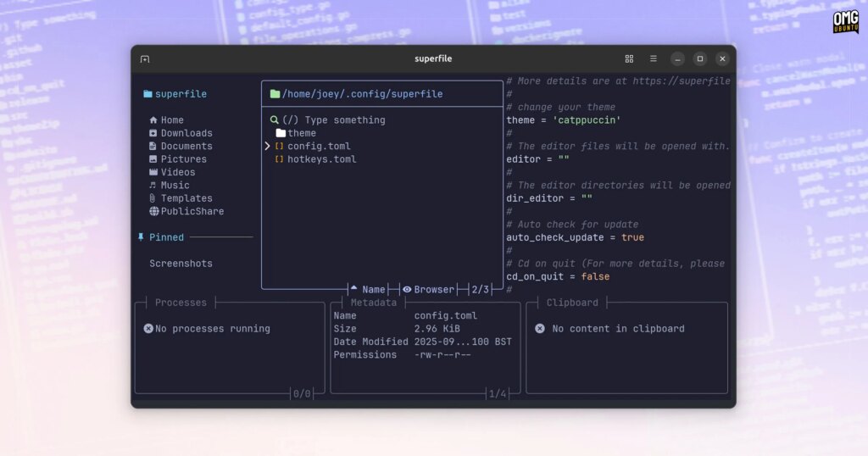Click the Home icon in sidebar

pyautogui.click(x=153, y=120)
